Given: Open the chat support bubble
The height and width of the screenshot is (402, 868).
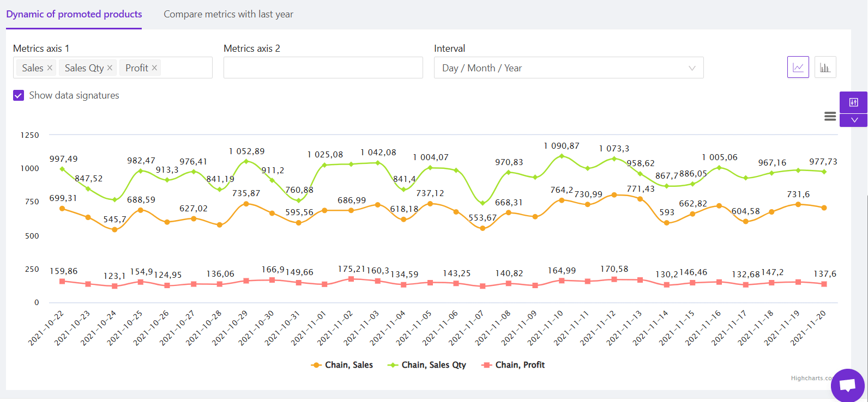Looking at the screenshot, I should pyautogui.click(x=847, y=385).
